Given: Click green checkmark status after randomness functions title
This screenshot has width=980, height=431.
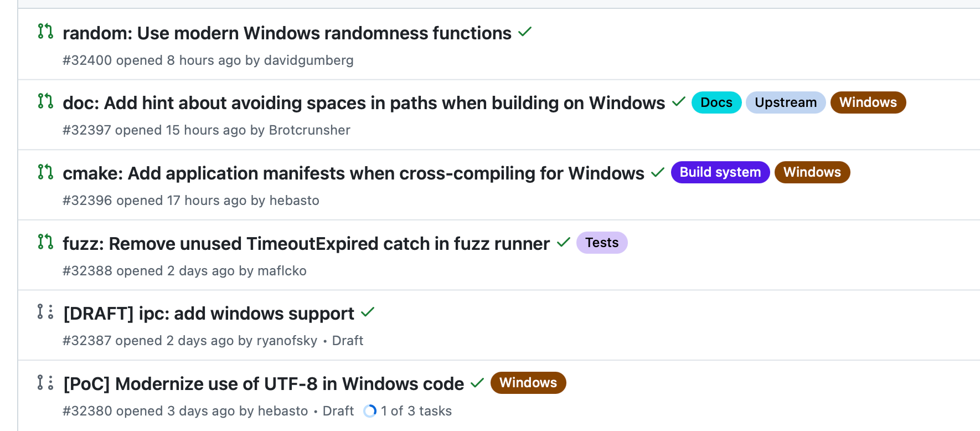Looking at the screenshot, I should coord(525,32).
